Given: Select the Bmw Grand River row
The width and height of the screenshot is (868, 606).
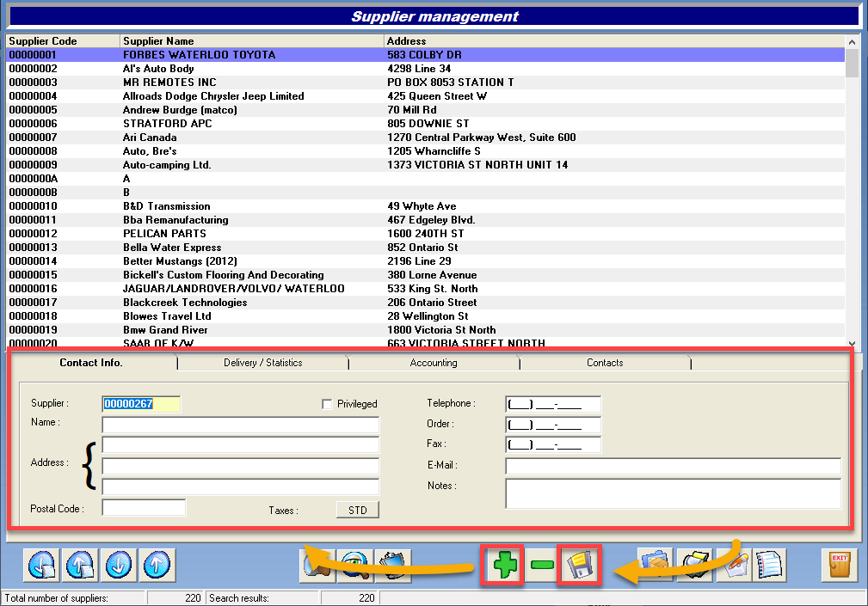Looking at the screenshot, I should click(425, 330).
